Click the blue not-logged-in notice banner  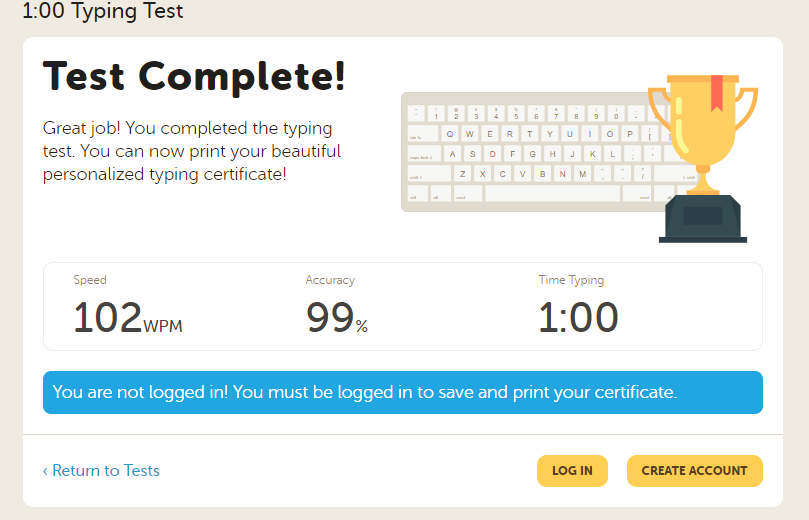tap(402, 393)
